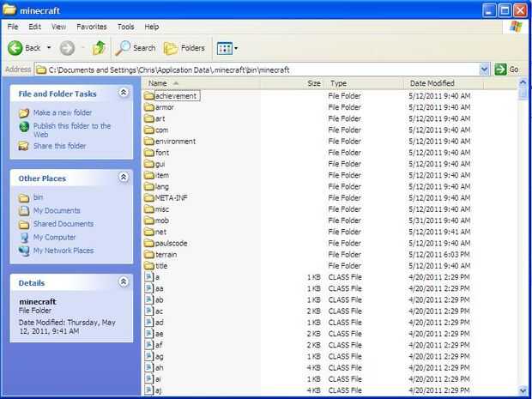Select the file name ah
The image size is (532, 399).
tap(159, 368)
